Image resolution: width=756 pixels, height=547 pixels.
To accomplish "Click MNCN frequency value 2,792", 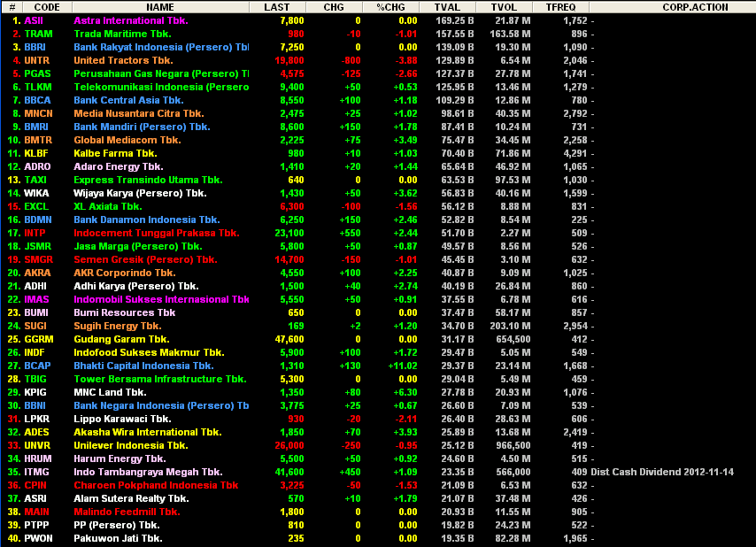I will pos(575,114).
